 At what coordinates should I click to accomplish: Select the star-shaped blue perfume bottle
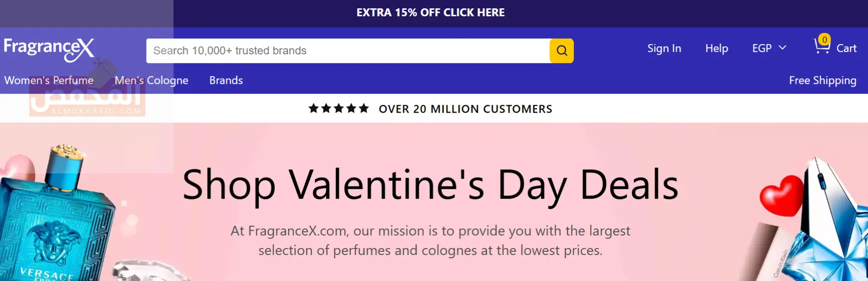(x=835, y=223)
